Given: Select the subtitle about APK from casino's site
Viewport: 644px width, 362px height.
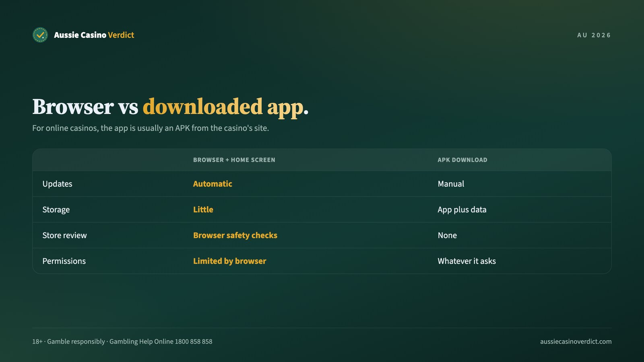Looking at the screenshot, I should tap(151, 128).
